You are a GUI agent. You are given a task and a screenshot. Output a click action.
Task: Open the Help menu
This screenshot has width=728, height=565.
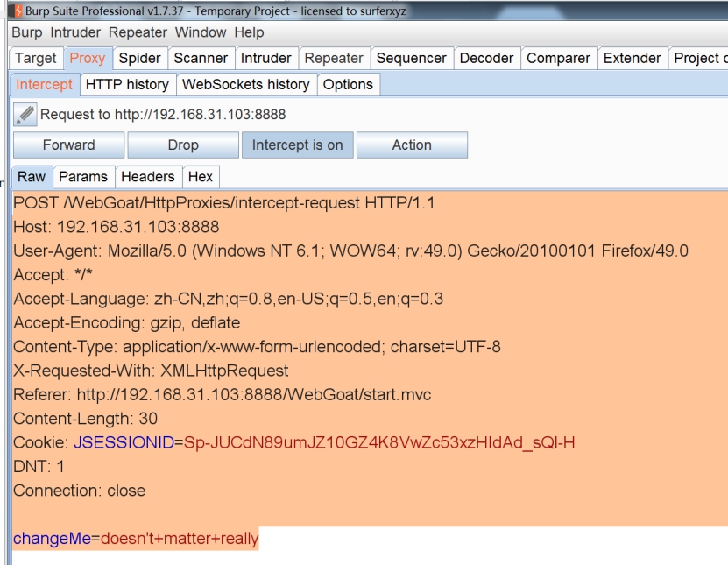[250, 32]
